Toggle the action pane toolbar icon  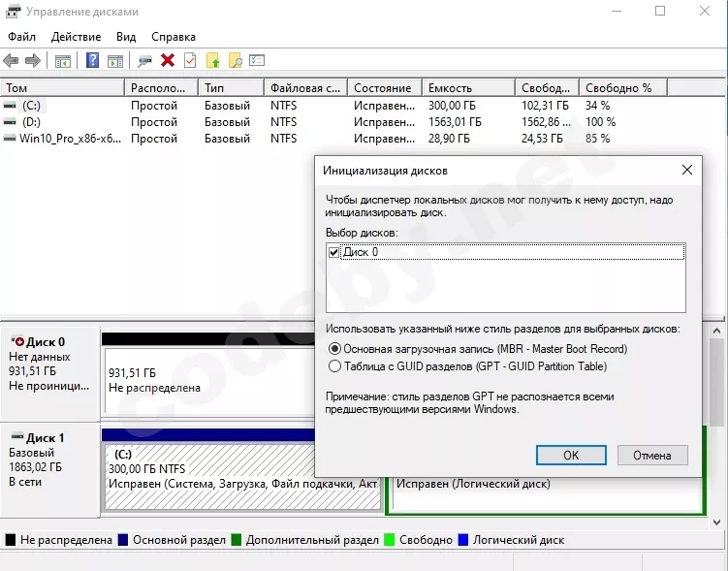[x=115, y=61]
